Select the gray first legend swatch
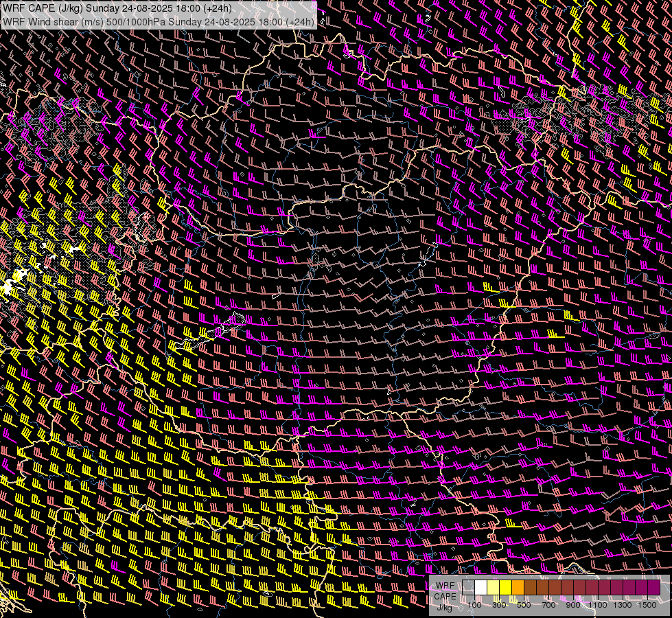 (x=468, y=588)
